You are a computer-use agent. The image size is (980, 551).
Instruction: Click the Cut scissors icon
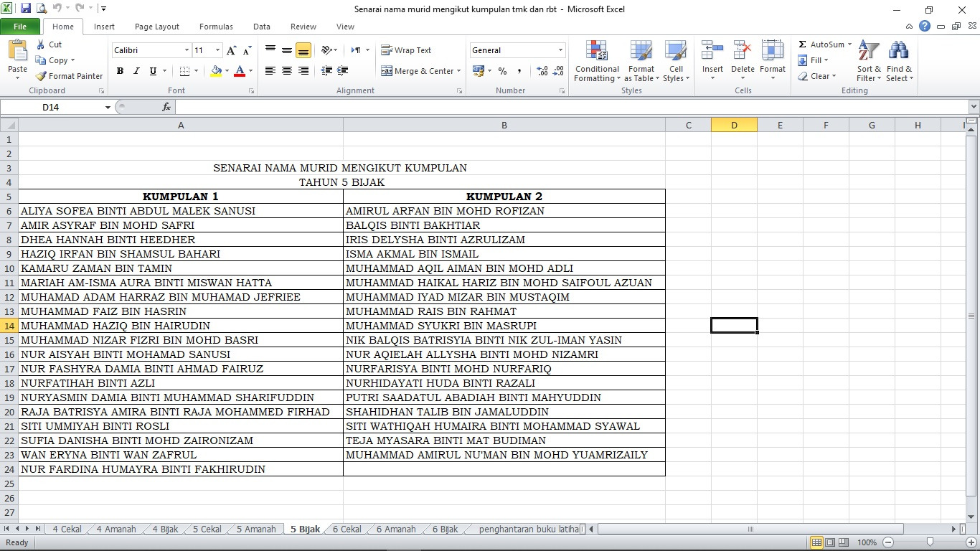pyautogui.click(x=40, y=44)
